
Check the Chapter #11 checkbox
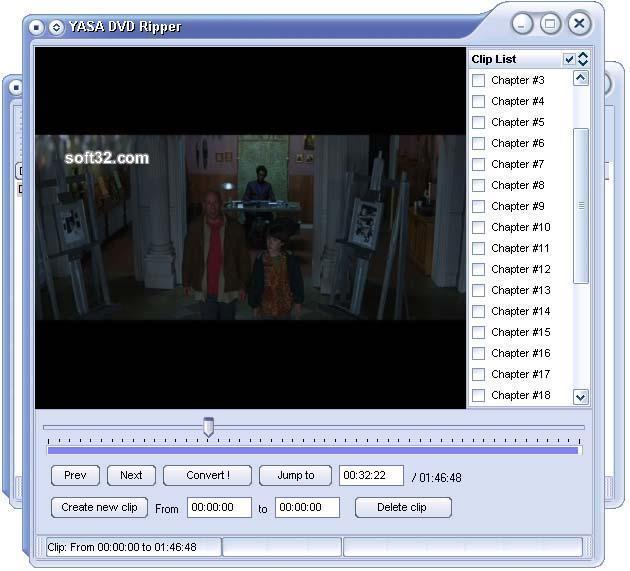(x=478, y=248)
